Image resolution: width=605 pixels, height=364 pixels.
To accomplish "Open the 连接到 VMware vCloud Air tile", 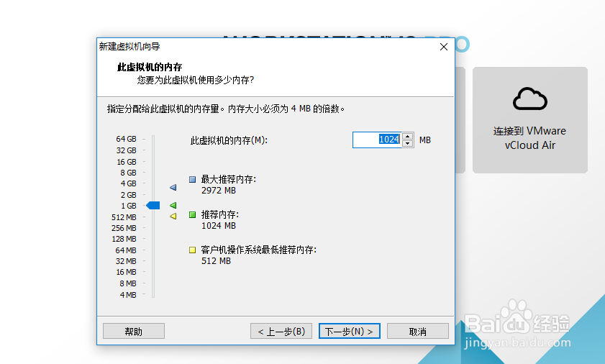I will (x=529, y=120).
